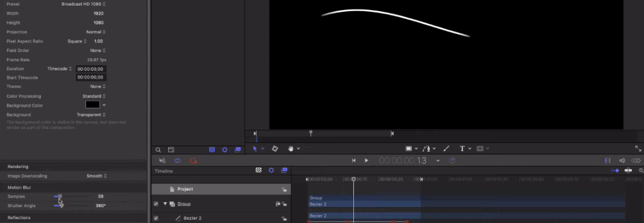Click the mini-timeline playhead under canvas

point(310,133)
